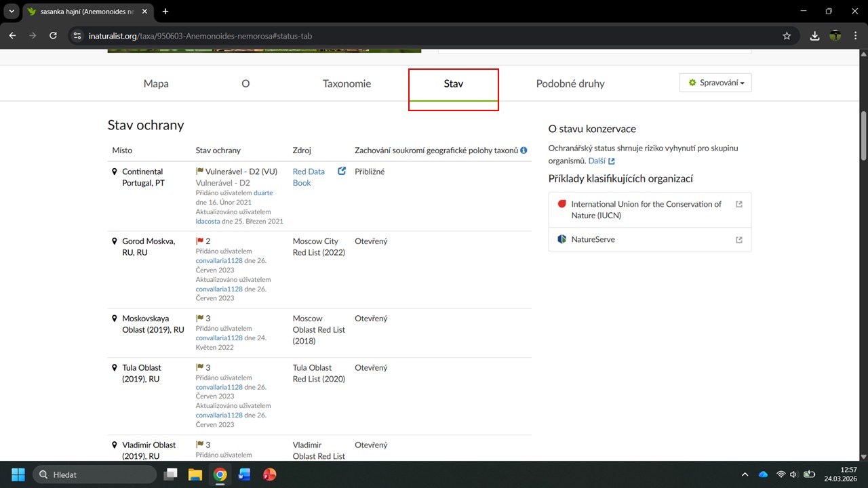Open the duarte user profile link

(263, 193)
